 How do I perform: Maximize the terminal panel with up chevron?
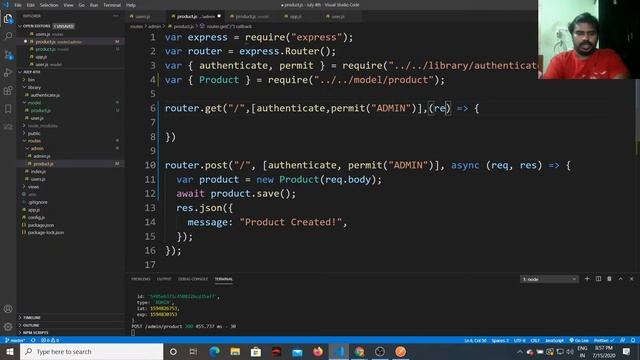620,279
